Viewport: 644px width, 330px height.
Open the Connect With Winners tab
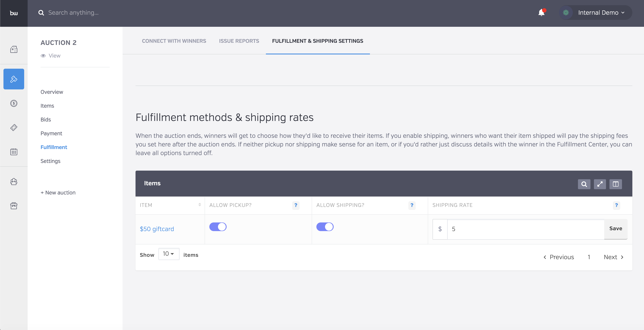pos(174,41)
